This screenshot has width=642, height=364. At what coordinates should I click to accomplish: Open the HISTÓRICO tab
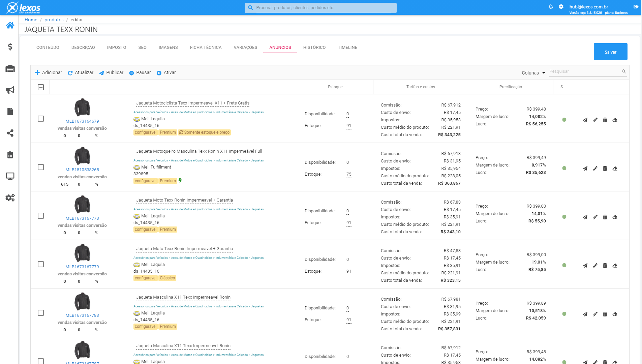(x=314, y=48)
